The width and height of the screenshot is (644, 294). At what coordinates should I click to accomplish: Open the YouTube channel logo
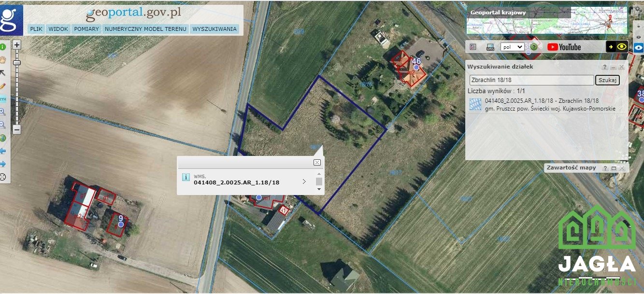coord(564,47)
